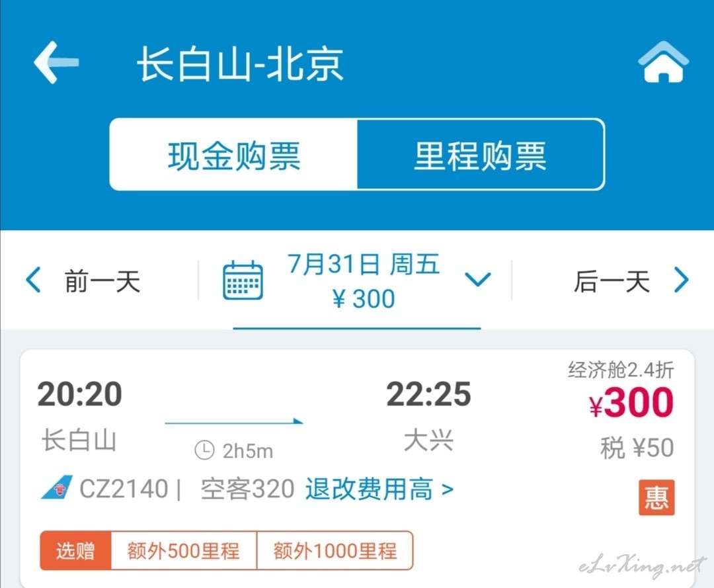Open the 7月31日 周五 date selector
The image size is (714, 588).
coord(364,264)
